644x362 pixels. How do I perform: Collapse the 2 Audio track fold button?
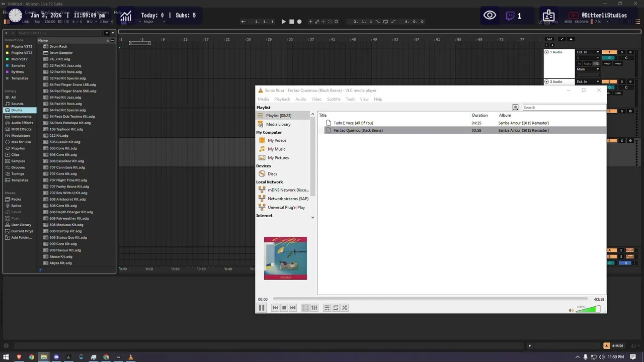(x=547, y=81)
